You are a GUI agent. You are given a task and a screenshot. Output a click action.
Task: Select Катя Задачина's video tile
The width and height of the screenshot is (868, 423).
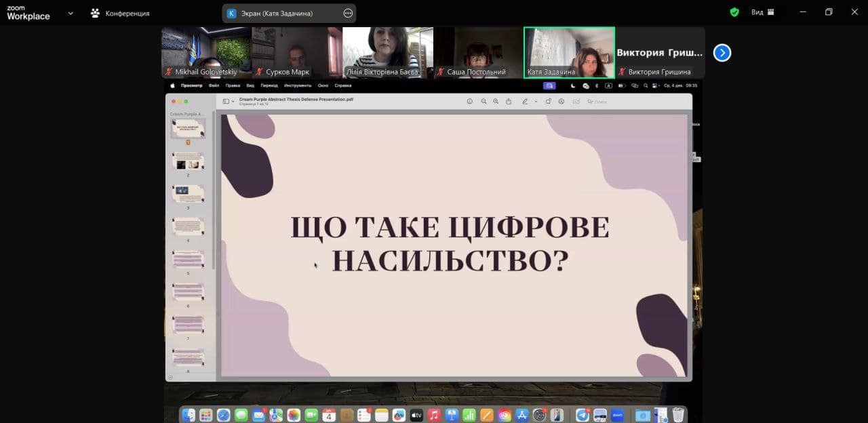coord(569,52)
